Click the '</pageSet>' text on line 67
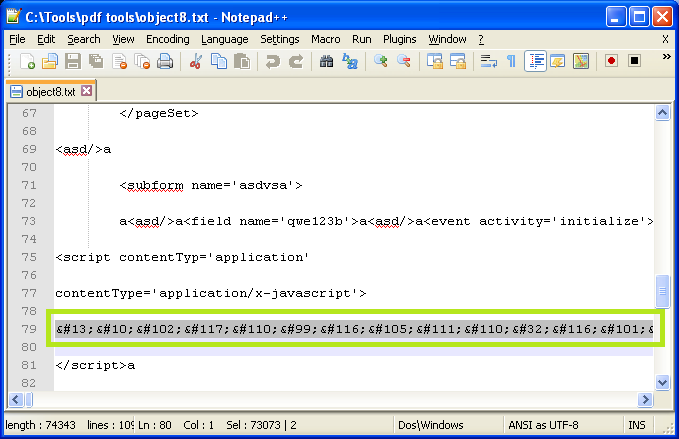Screen dimensions: 679x439 159,113
